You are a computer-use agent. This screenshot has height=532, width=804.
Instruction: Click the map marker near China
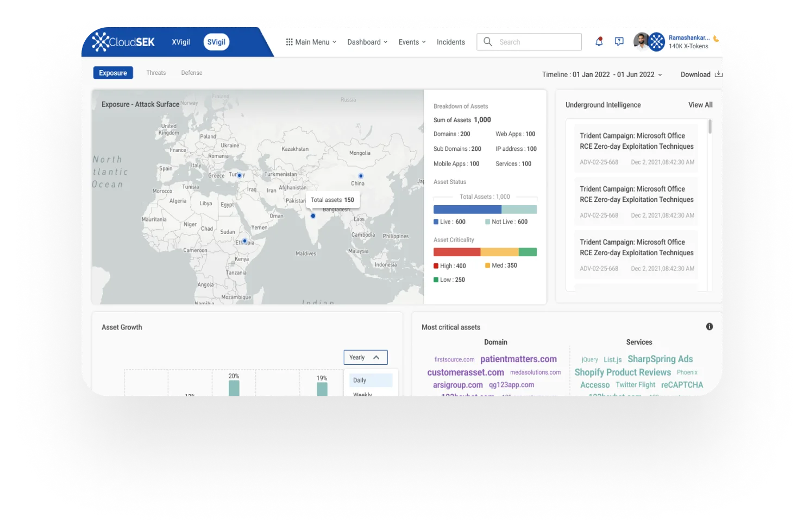pos(361,176)
